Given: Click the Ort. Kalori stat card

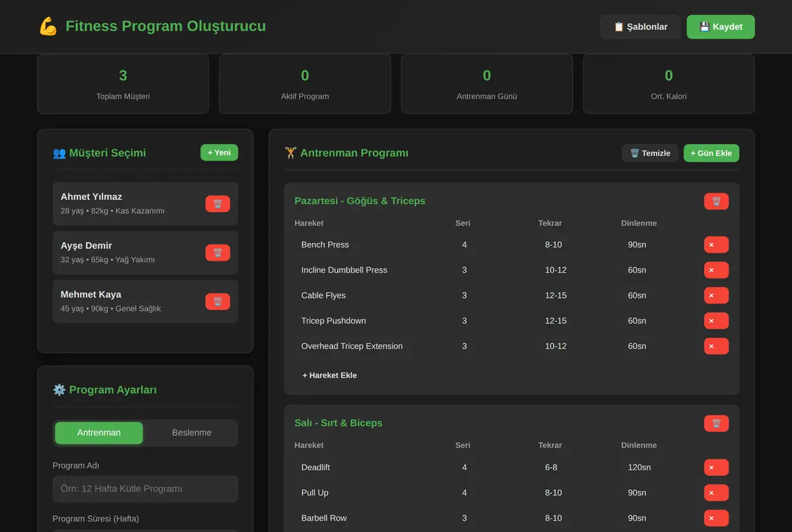Looking at the screenshot, I should tap(669, 83).
